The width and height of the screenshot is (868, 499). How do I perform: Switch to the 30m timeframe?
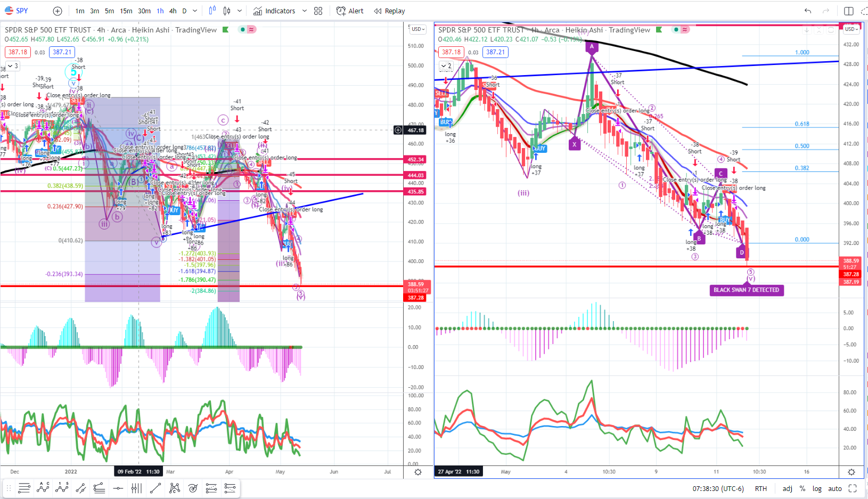144,11
